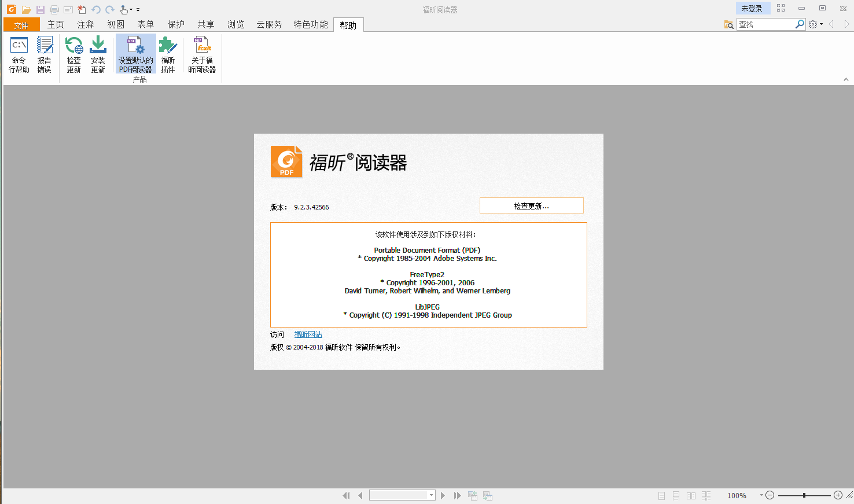This screenshot has height=504, width=854.
Task: Open the 福昕网站 link
Action: tap(308, 334)
